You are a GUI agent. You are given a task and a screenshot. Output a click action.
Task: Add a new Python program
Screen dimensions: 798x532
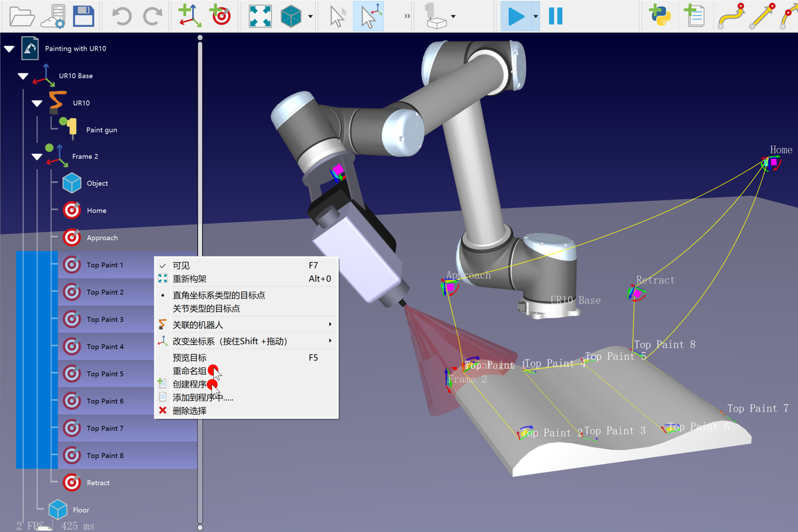click(659, 17)
